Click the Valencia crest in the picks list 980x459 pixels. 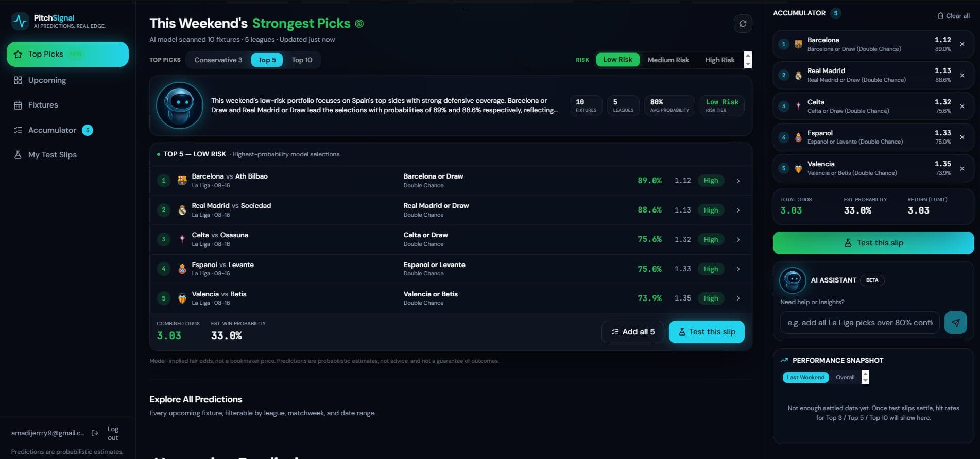point(182,298)
